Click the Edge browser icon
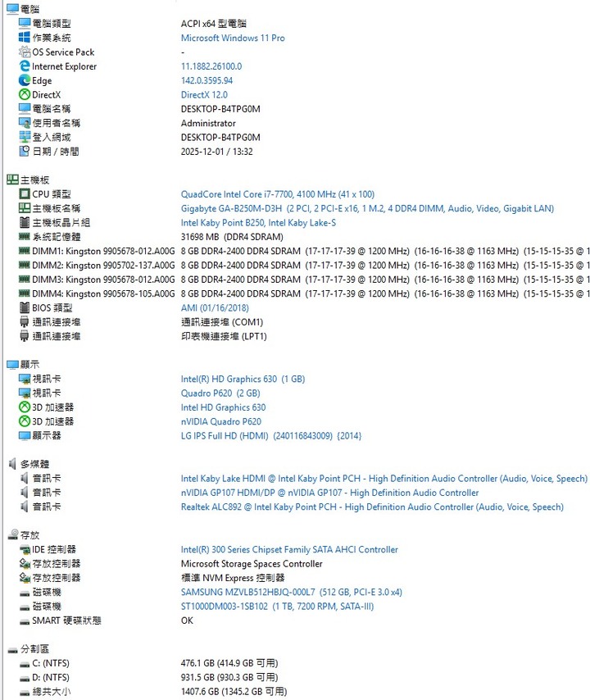Screen dimensions: 590x700 (25, 80)
